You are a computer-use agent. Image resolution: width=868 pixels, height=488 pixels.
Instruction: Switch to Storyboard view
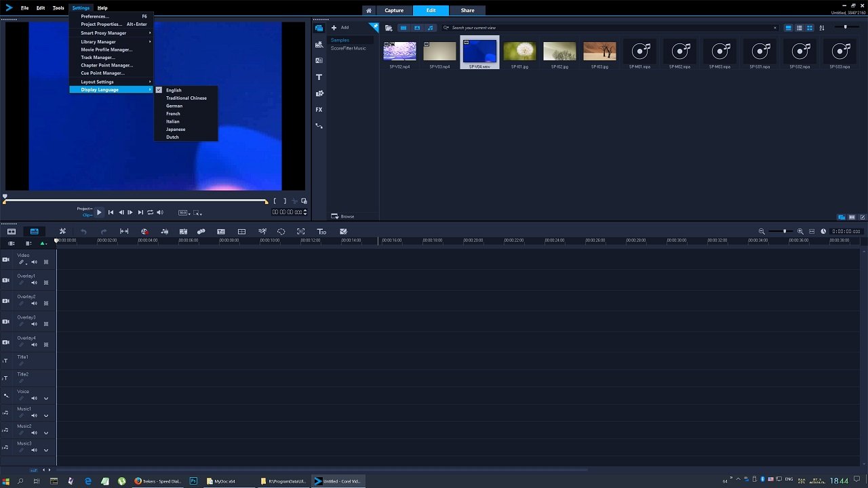pos(12,232)
